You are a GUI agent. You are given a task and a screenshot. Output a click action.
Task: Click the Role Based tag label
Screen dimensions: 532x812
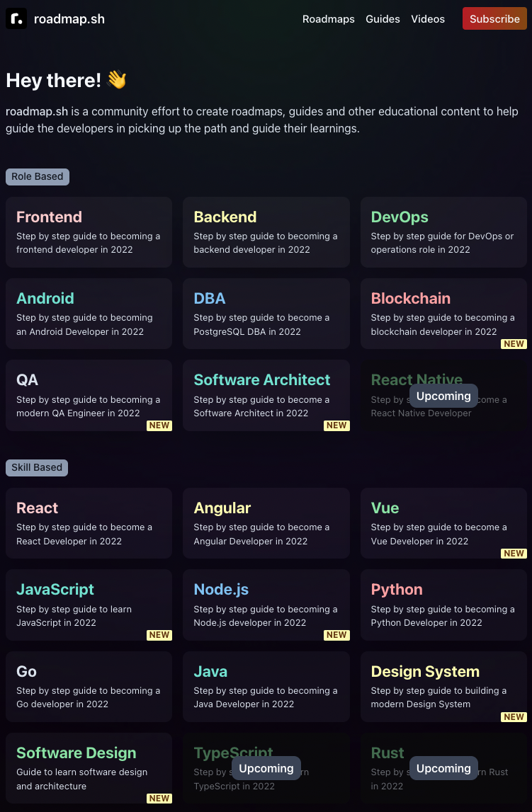coord(38,176)
